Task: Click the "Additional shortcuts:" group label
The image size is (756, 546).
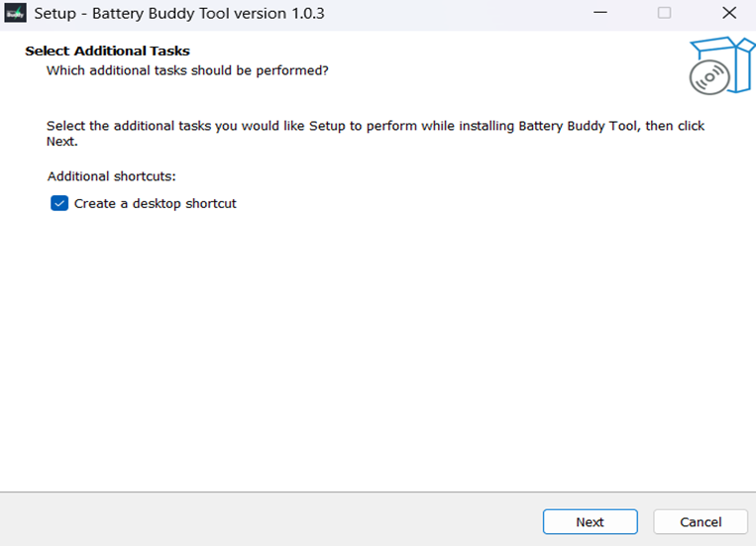Action: pyautogui.click(x=111, y=176)
